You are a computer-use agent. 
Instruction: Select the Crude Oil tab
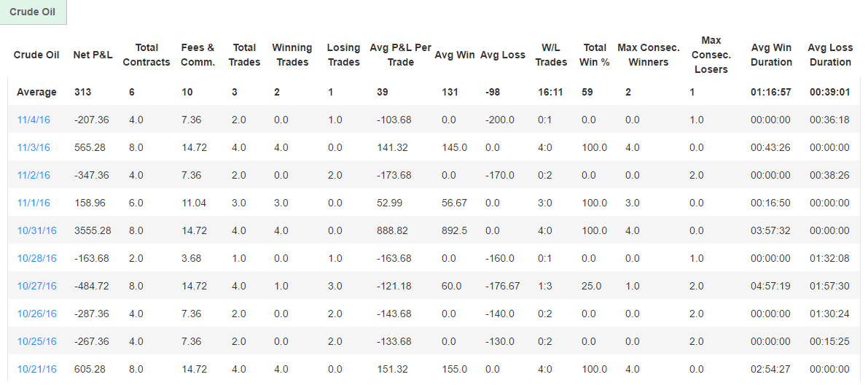pos(33,12)
